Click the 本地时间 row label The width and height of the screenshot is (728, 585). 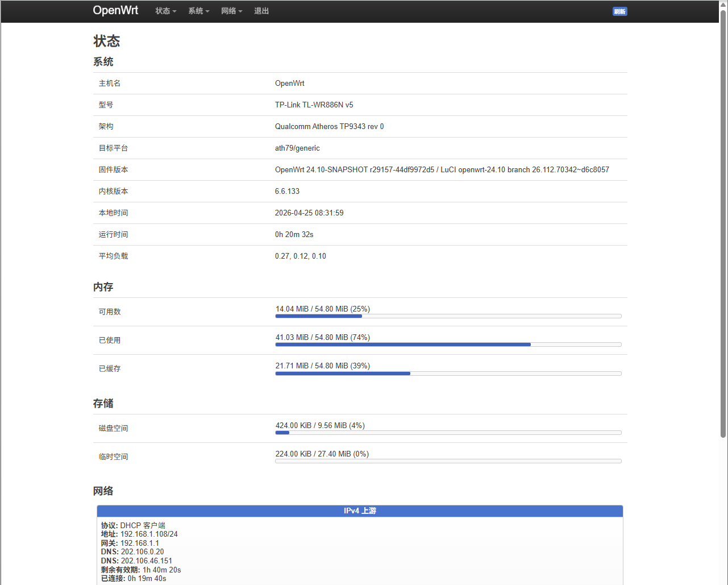click(x=113, y=213)
